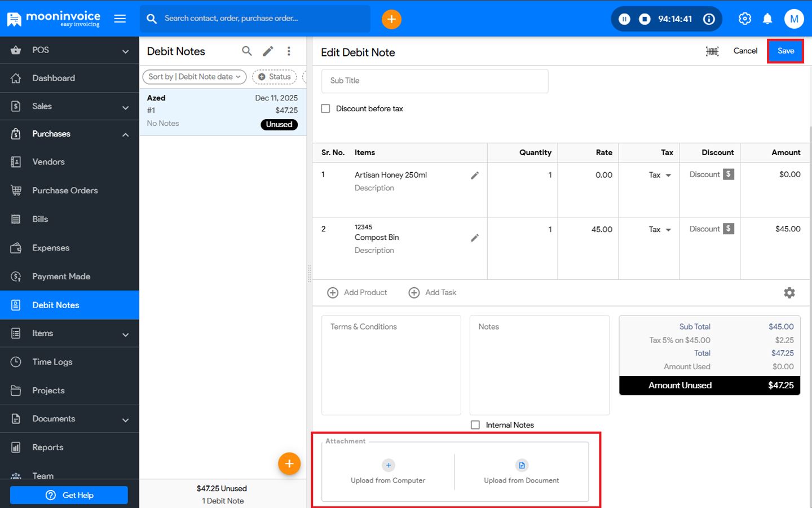This screenshot has height=508, width=812.
Task: Save the debit note
Action: click(x=785, y=51)
